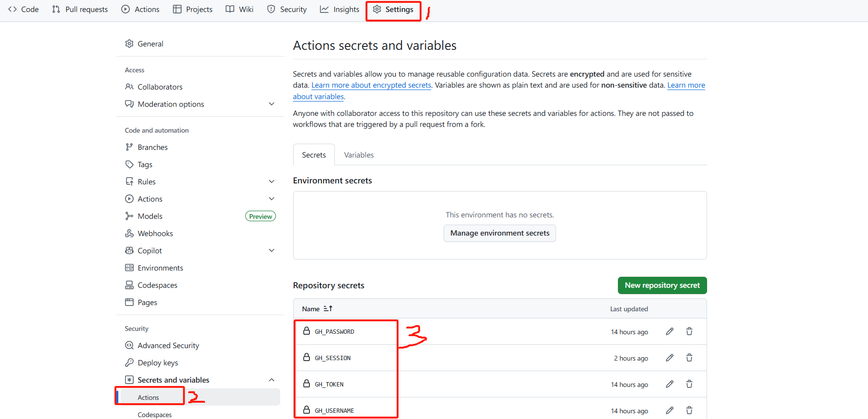This screenshot has height=419, width=868.
Task: Click the pencil edit icon for GH_PASSWORD
Action: [670, 331]
